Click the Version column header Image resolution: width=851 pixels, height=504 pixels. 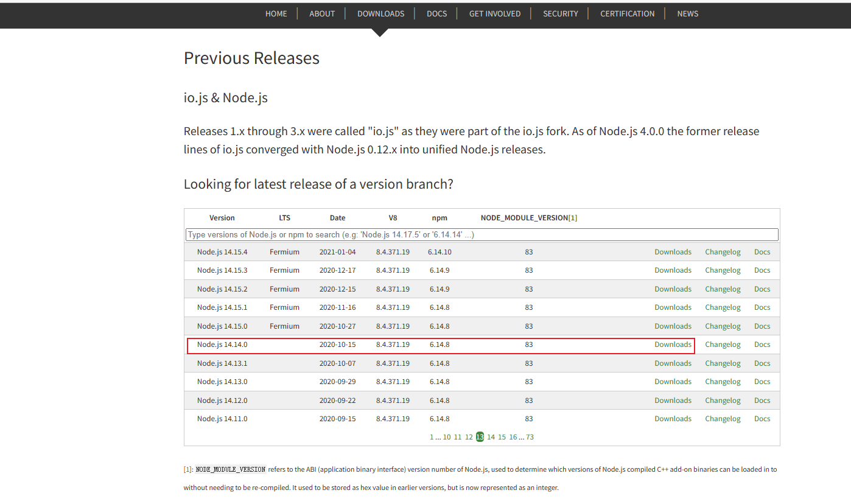pyautogui.click(x=222, y=218)
